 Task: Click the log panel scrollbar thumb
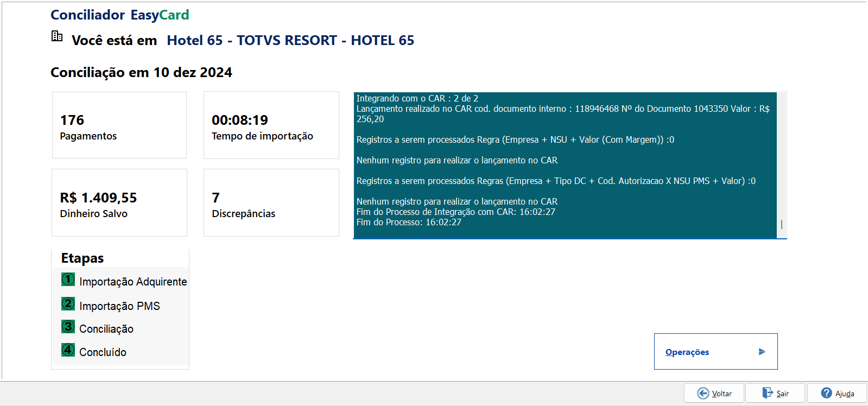(782, 224)
